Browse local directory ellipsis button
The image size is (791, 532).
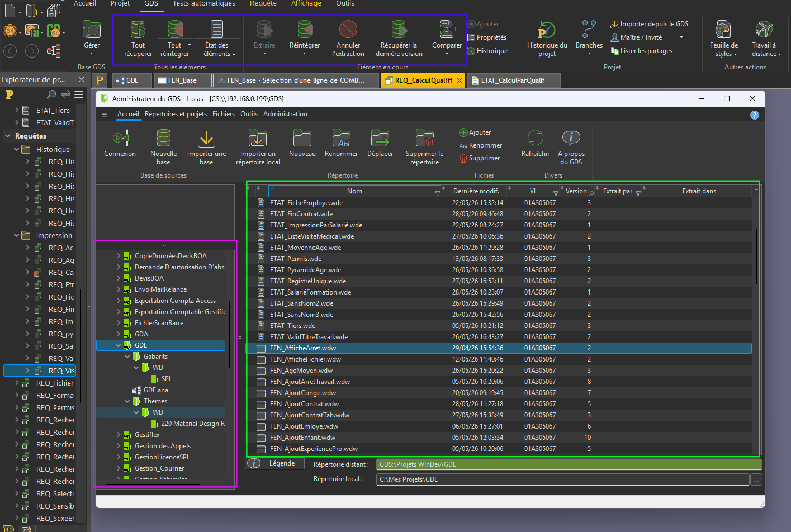(x=756, y=479)
